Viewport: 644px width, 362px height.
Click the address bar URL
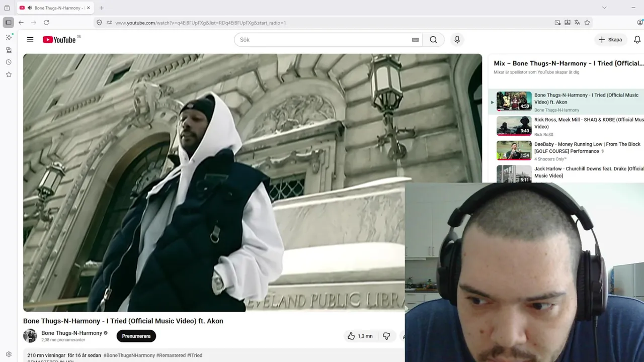(x=200, y=23)
